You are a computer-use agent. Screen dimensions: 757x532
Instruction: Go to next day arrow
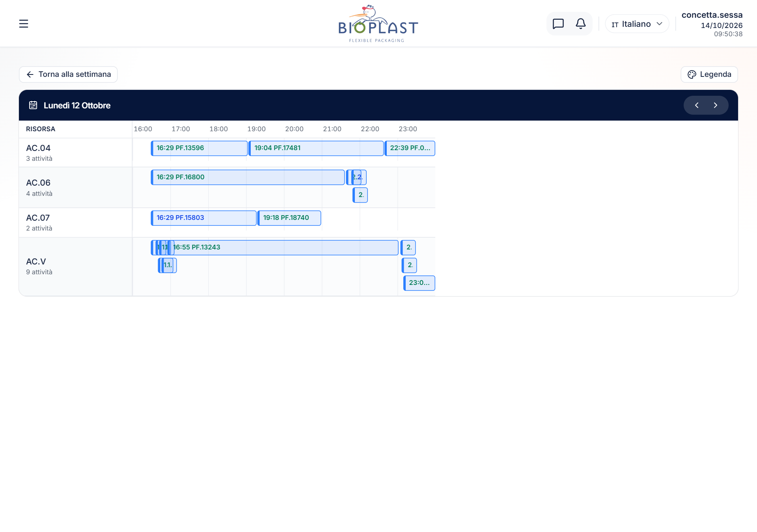point(715,105)
